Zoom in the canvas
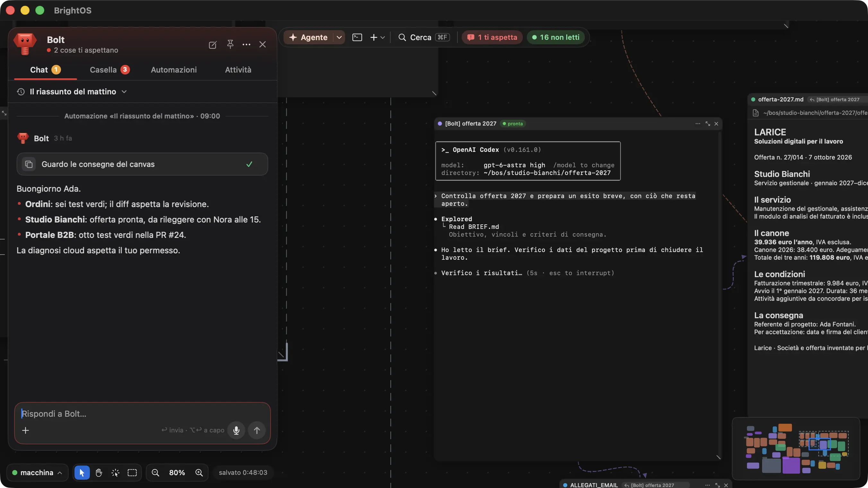 point(199,473)
